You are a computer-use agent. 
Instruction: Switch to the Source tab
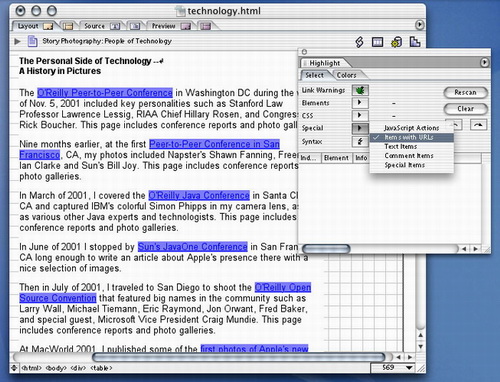[x=101, y=26]
